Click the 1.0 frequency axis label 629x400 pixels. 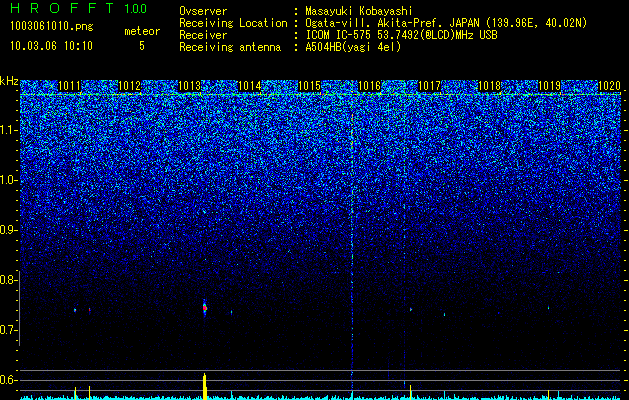[x=9, y=180]
